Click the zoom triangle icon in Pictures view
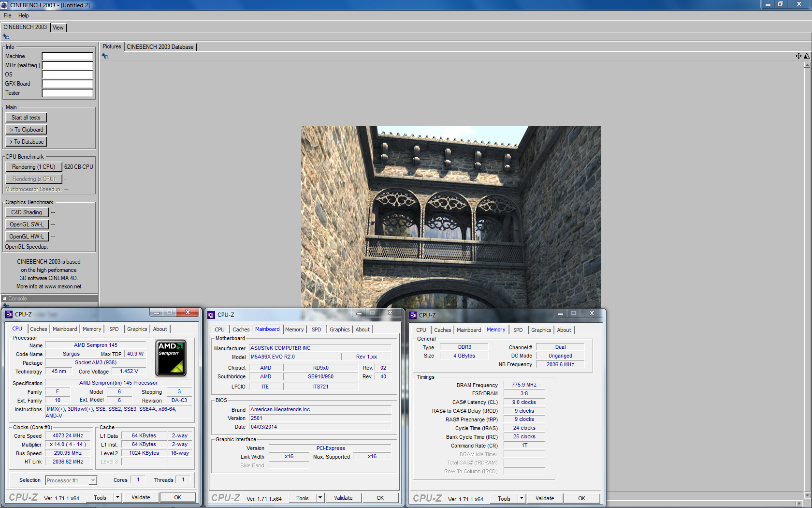Image resolution: width=812 pixels, height=508 pixels. point(806,56)
